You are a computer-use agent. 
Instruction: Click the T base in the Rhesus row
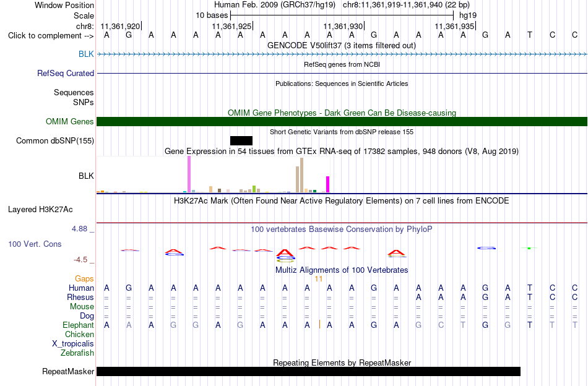tap(529, 297)
